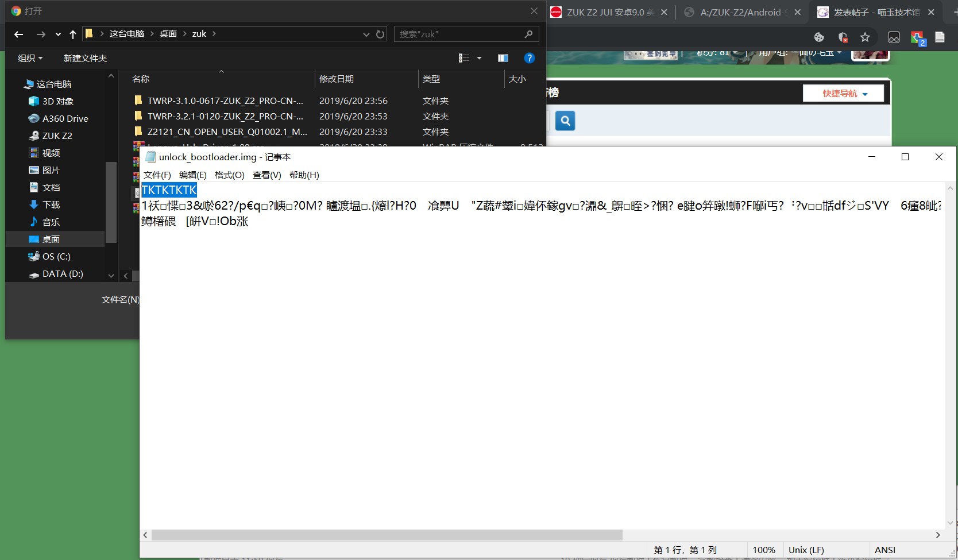Expand the 组织 dropdown menu

point(30,58)
